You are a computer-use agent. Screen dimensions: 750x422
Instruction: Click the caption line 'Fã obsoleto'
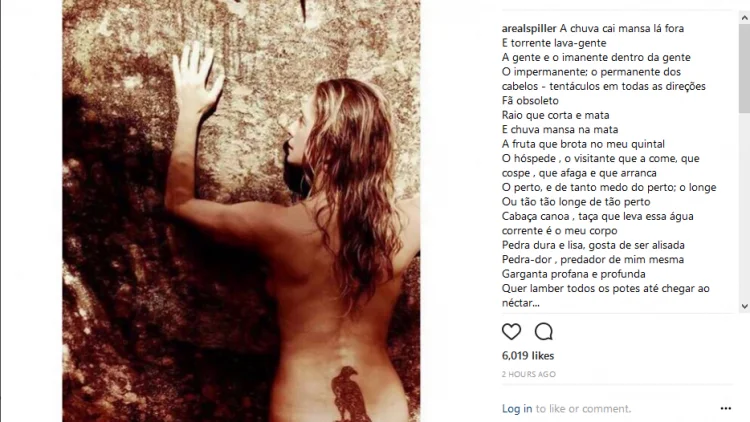click(x=530, y=100)
